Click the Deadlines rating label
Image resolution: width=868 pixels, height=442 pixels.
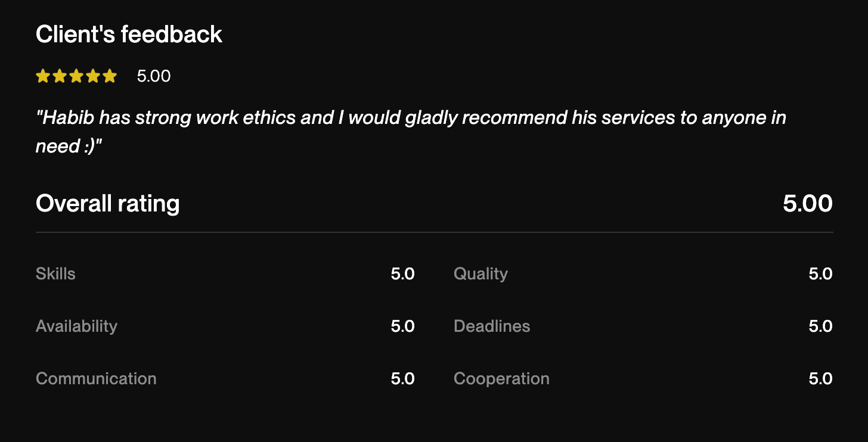492,326
